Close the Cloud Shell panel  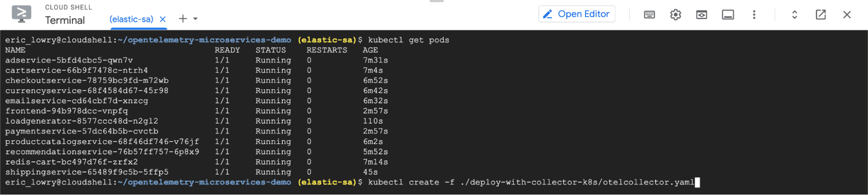pos(846,15)
